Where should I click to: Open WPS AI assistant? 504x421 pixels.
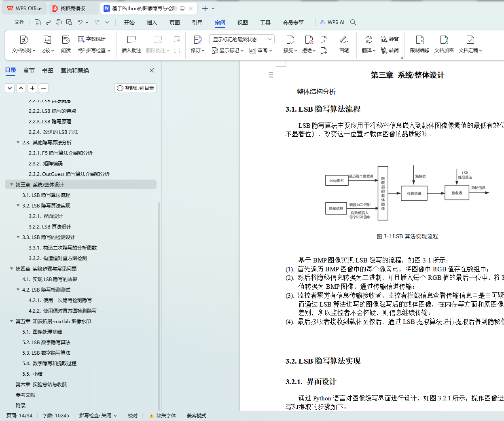click(x=332, y=22)
